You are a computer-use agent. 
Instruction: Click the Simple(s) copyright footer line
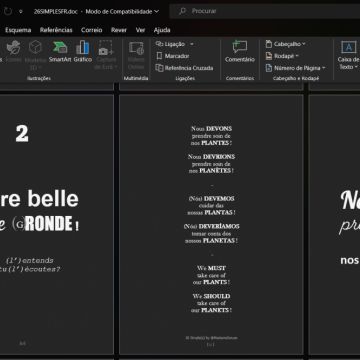211,338
